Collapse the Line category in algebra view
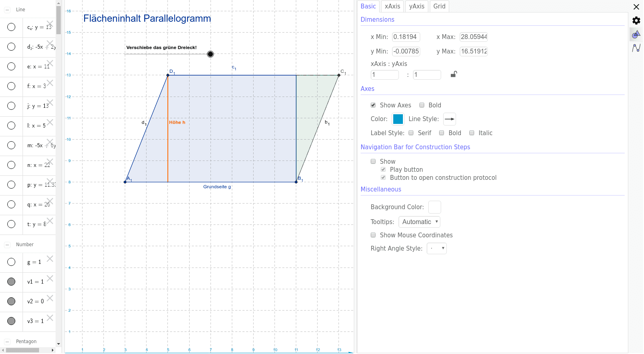The height and width of the screenshot is (354, 644). pos(7,10)
